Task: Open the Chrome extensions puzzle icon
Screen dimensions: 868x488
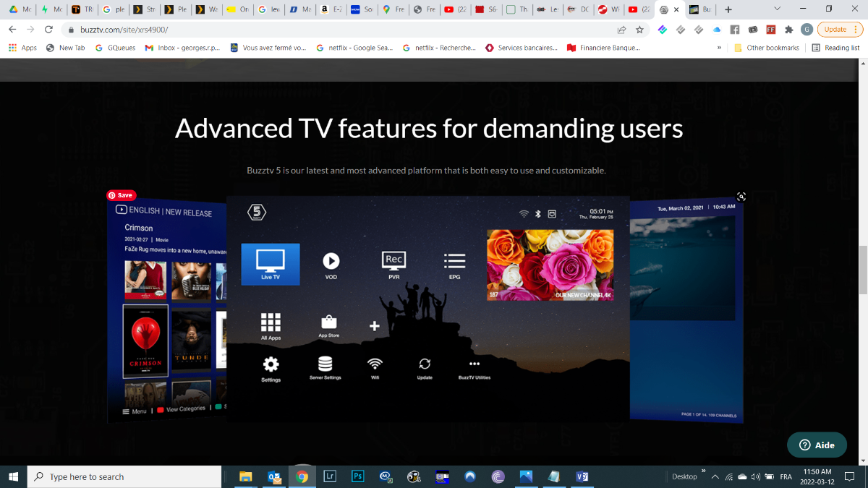Action: point(789,30)
